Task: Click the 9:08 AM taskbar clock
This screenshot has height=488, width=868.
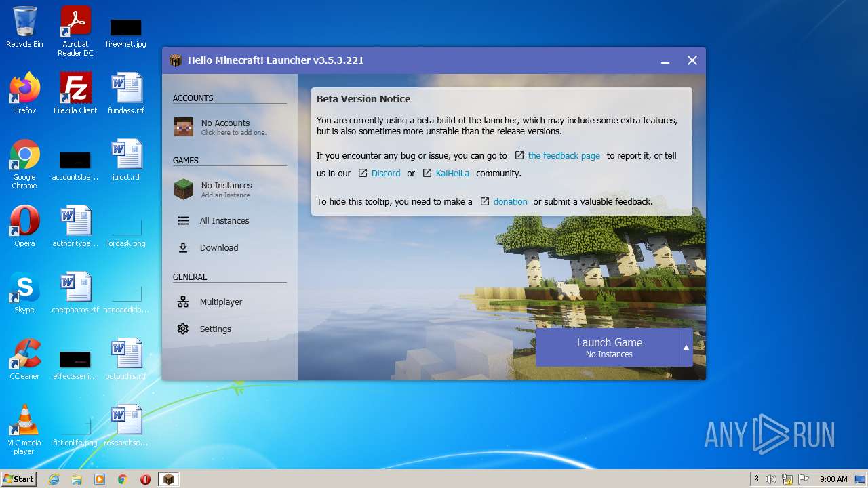Action: tap(833, 479)
